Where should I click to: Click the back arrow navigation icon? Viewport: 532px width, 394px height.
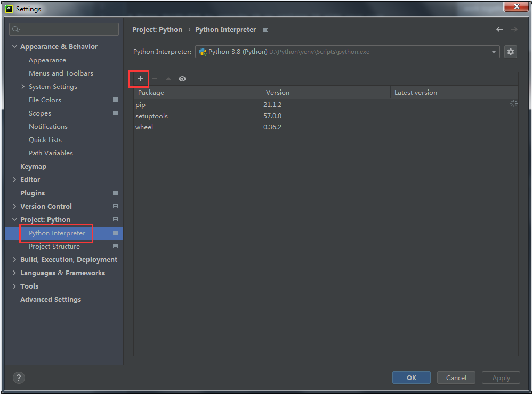pyautogui.click(x=499, y=30)
